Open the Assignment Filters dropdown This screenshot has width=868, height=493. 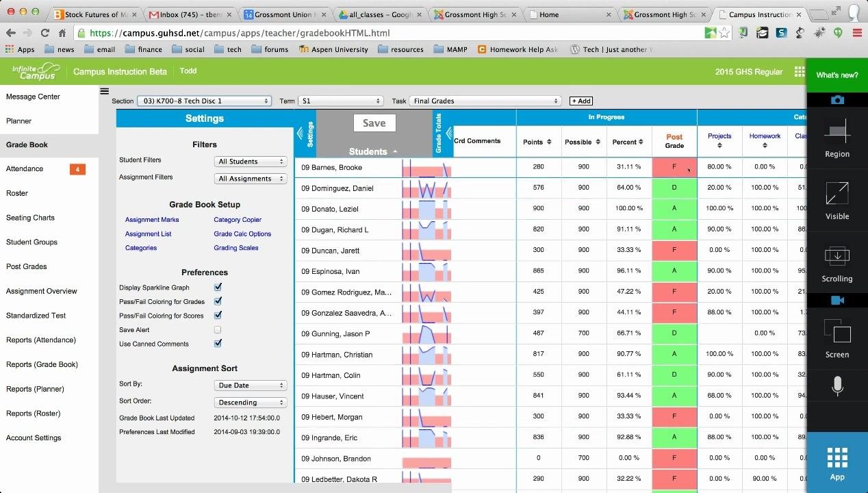250,179
